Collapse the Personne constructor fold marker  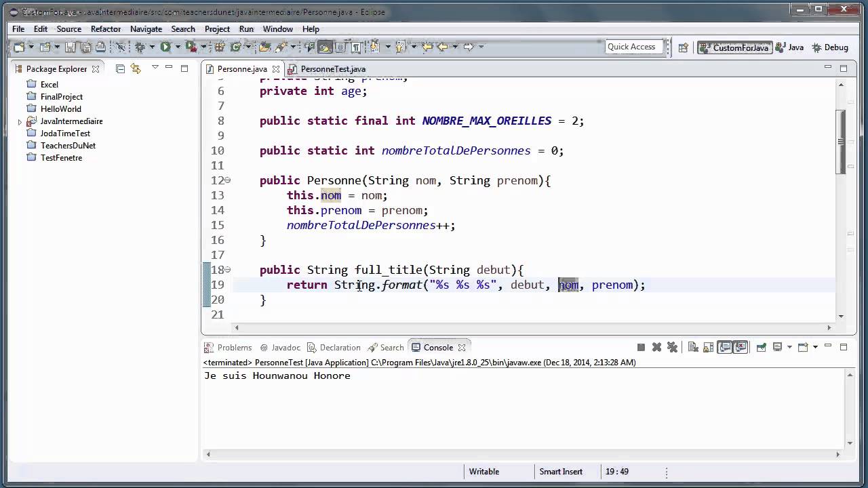click(x=227, y=180)
